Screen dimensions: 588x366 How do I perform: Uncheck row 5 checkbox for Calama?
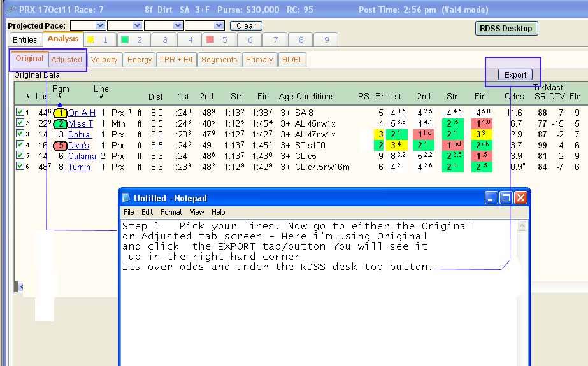(20, 155)
